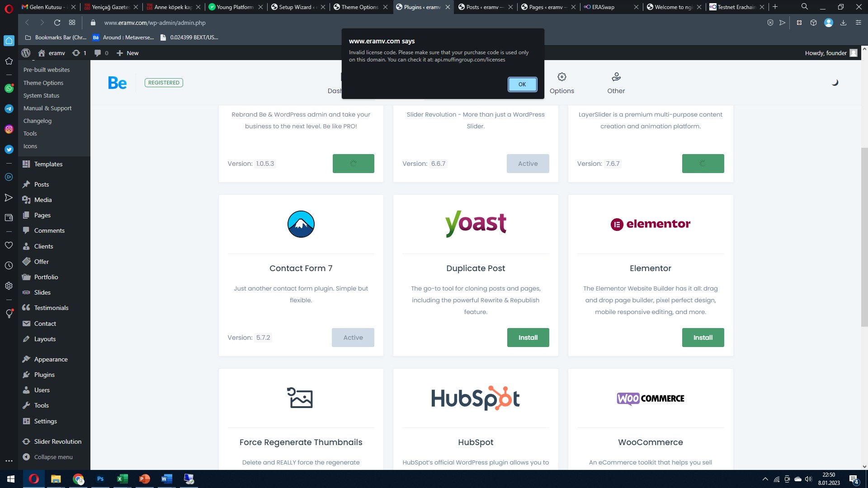Click Active button for Contact Form 7
868x488 pixels.
coord(353,338)
